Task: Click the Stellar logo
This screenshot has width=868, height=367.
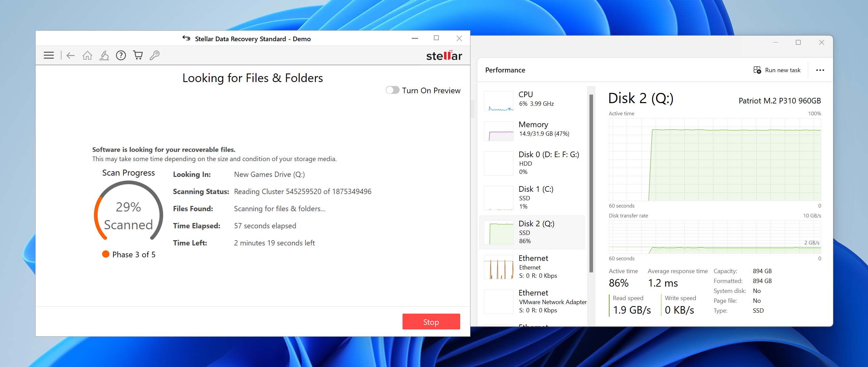Action: pyautogui.click(x=444, y=56)
